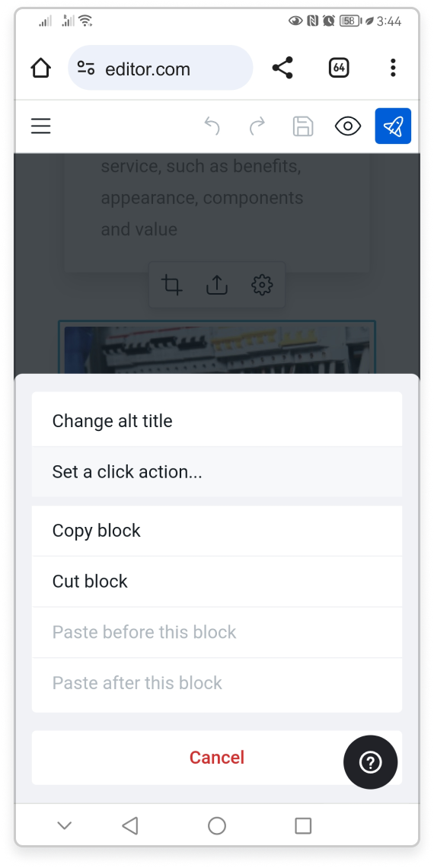Toggle the preview eye icon

[348, 126]
